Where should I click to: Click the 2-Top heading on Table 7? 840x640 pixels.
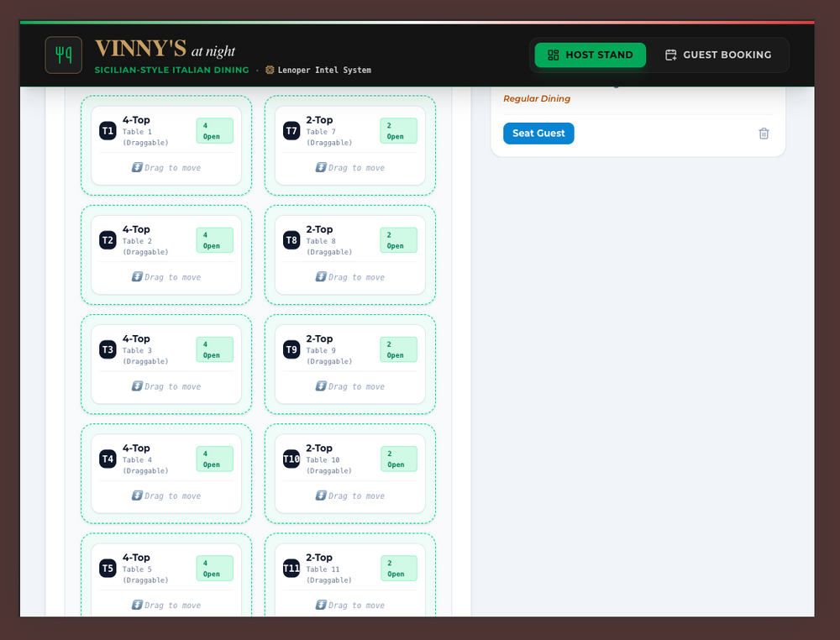click(x=319, y=120)
